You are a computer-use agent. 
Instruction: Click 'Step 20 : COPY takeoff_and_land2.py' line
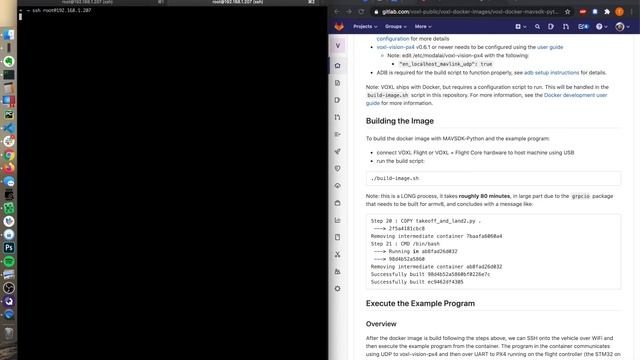click(426, 221)
